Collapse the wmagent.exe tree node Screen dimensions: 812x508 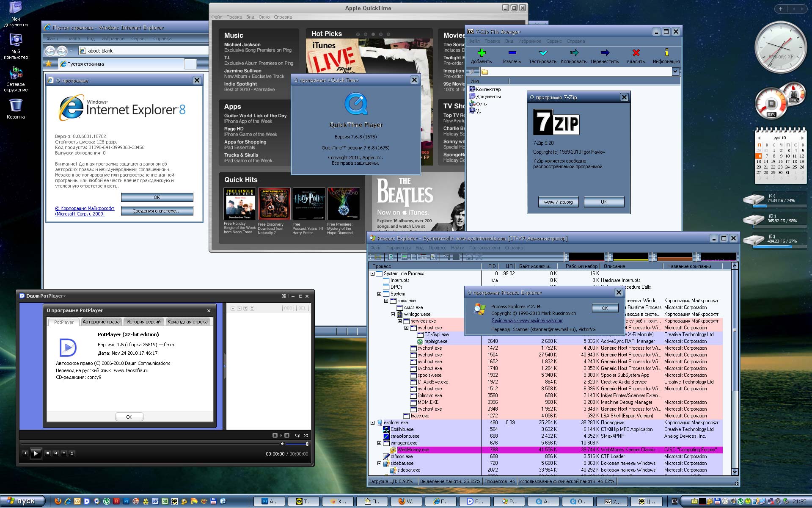tap(380, 443)
